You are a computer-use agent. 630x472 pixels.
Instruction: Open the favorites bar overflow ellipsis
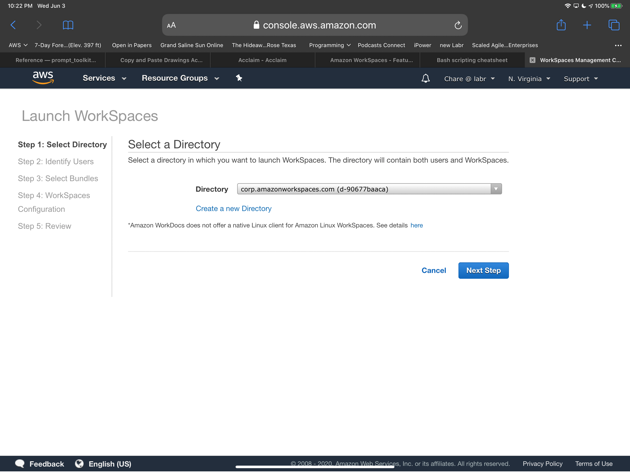click(x=618, y=45)
